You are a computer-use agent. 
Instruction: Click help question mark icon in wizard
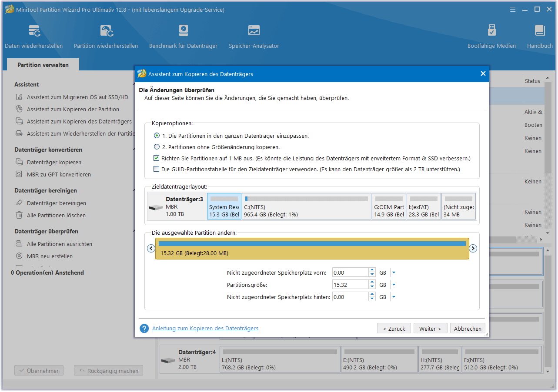point(144,329)
